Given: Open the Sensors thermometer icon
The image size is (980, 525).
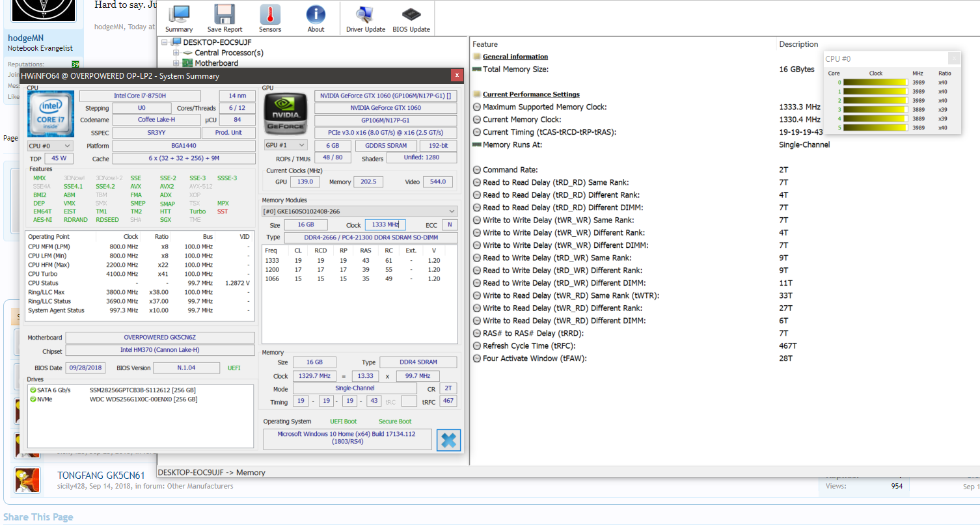Looking at the screenshot, I should [270, 14].
